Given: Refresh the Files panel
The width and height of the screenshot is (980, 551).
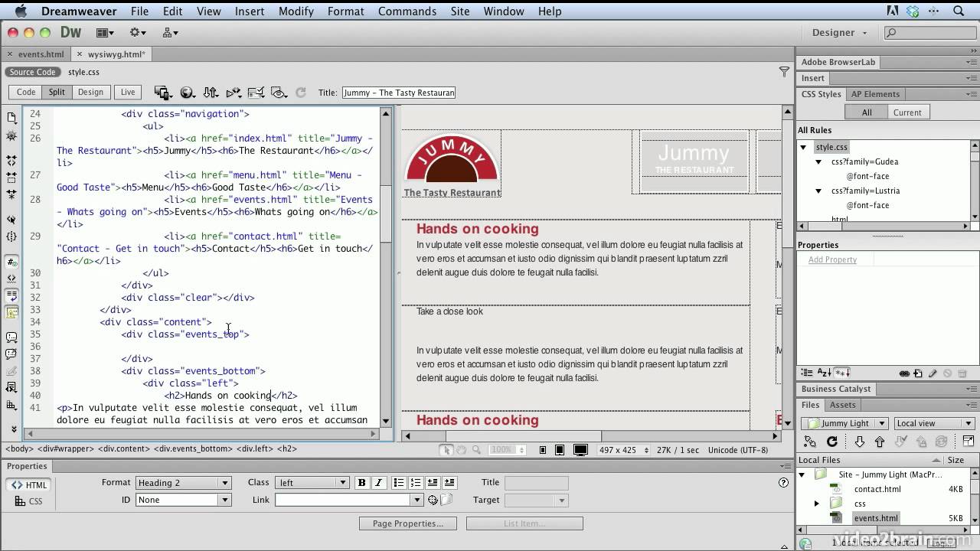Looking at the screenshot, I should 832,442.
